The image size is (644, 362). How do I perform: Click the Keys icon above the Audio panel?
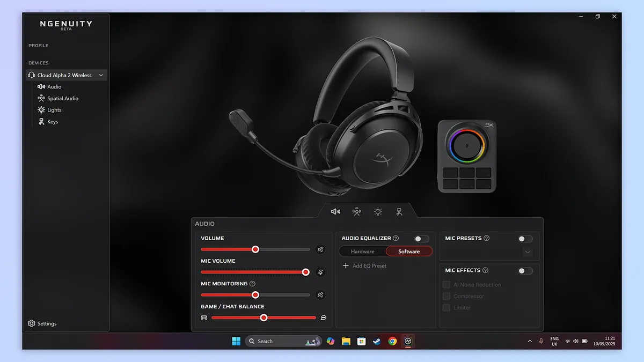399,211
